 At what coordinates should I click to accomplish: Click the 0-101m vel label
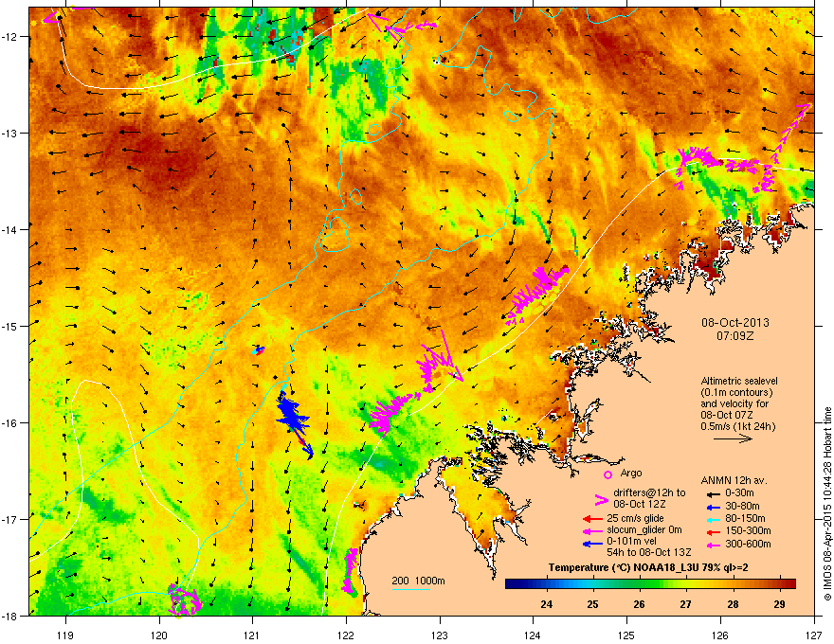pyautogui.click(x=633, y=541)
